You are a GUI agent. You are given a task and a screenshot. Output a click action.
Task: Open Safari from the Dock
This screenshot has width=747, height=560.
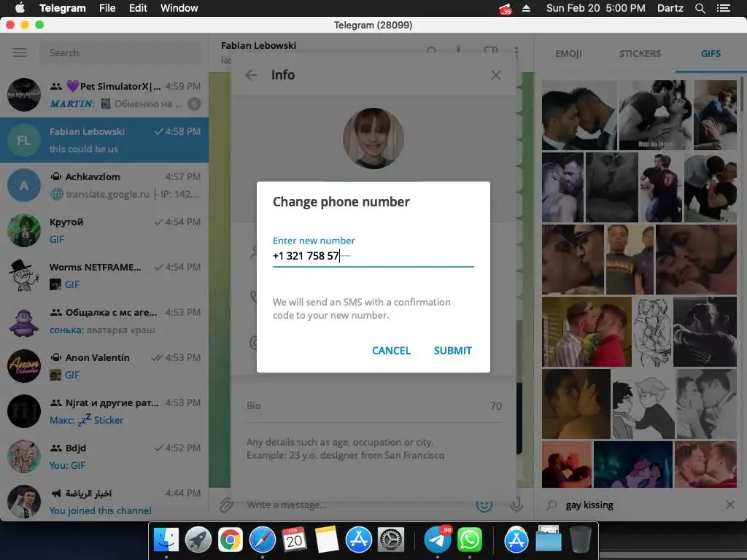263,540
